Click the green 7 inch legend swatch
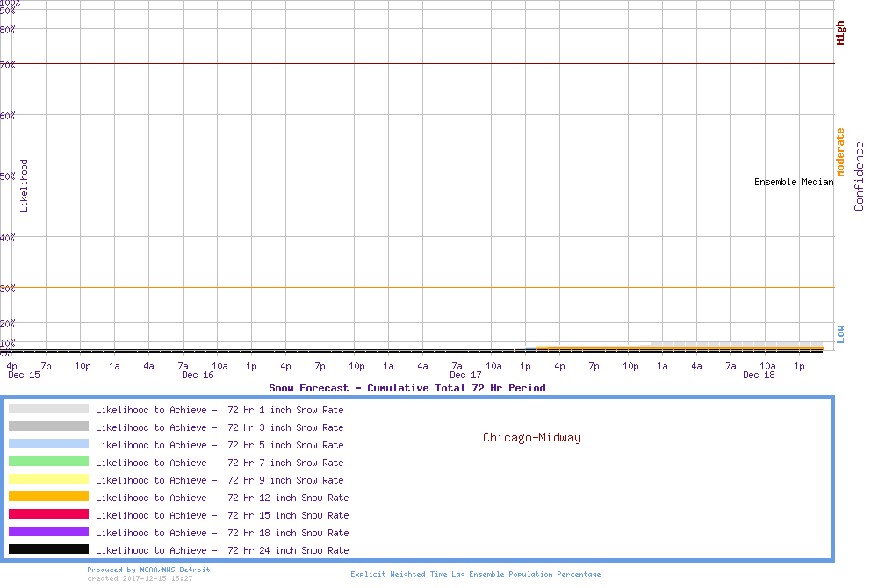This screenshot has height=588, width=878. tap(48, 462)
